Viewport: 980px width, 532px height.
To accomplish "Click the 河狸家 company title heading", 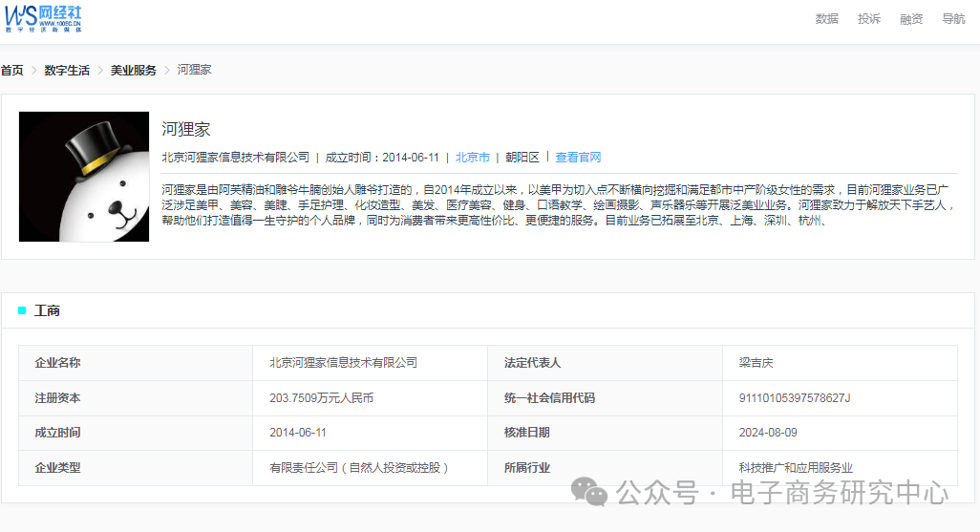I will [186, 129].
